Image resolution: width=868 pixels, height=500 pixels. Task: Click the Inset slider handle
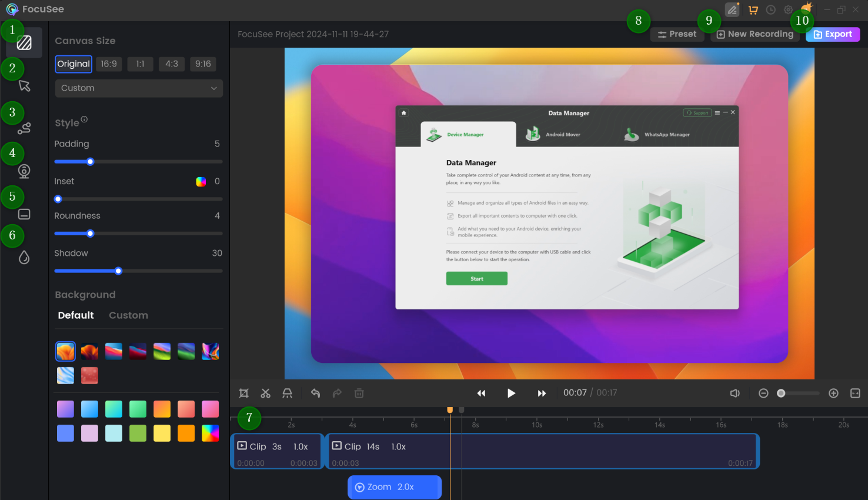tap(58, 199)
